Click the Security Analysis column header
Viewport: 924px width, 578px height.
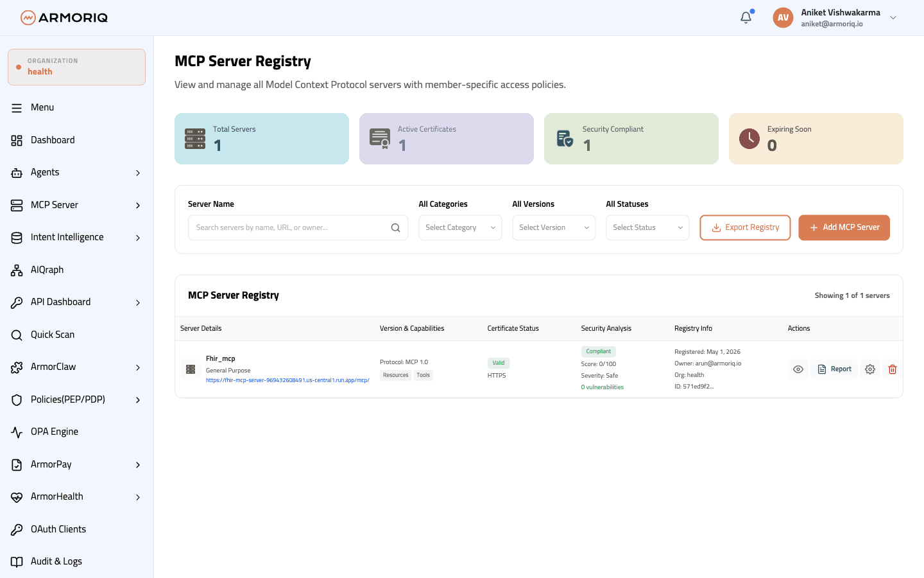606,328
